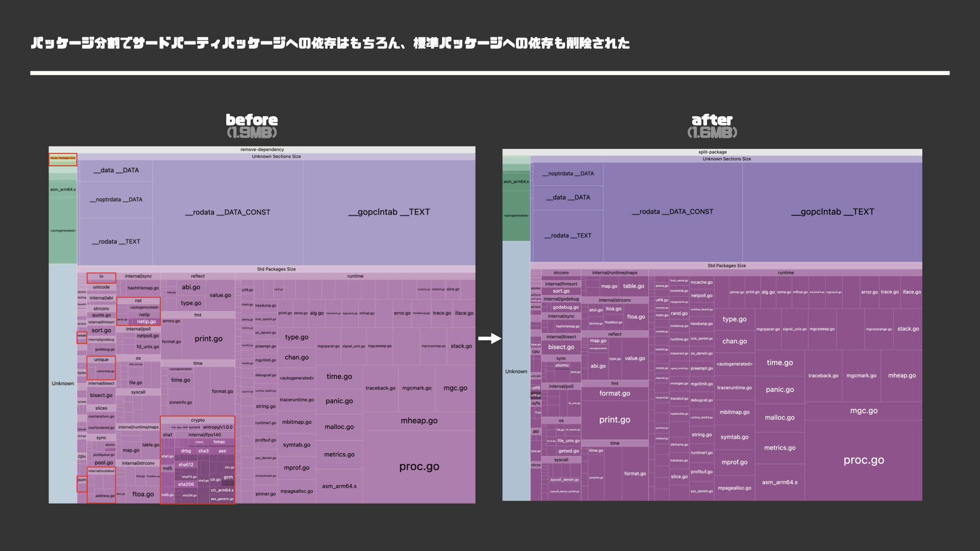Screen dimensions: 980x551
Task: Click the orange Vendor Packages Size block
Action: click(63, 158)
